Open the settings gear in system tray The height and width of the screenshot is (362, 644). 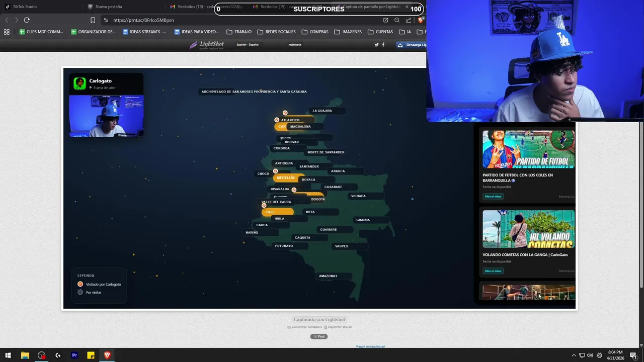pos(599,355)
